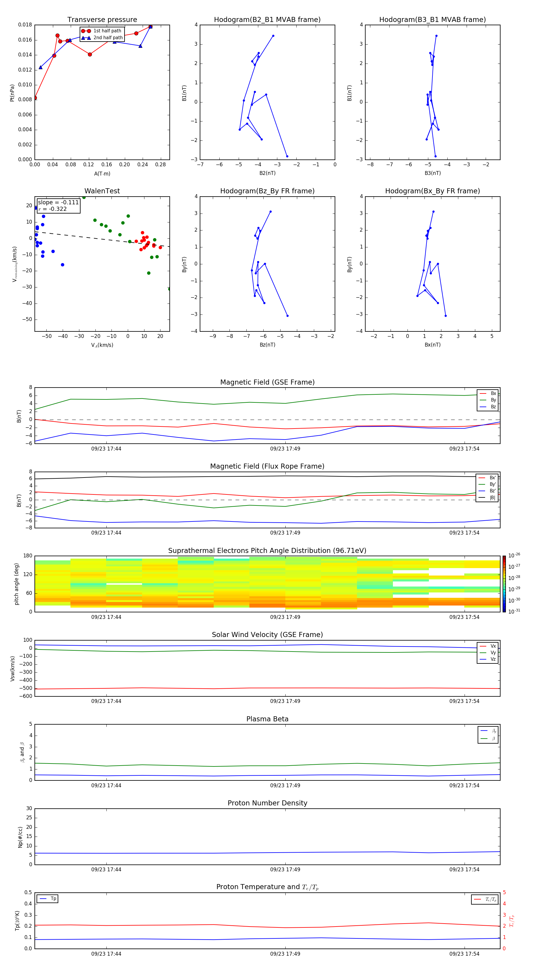Click the 'Transverse pressure' plot title
535x980 pixels.
pos(102,20)
